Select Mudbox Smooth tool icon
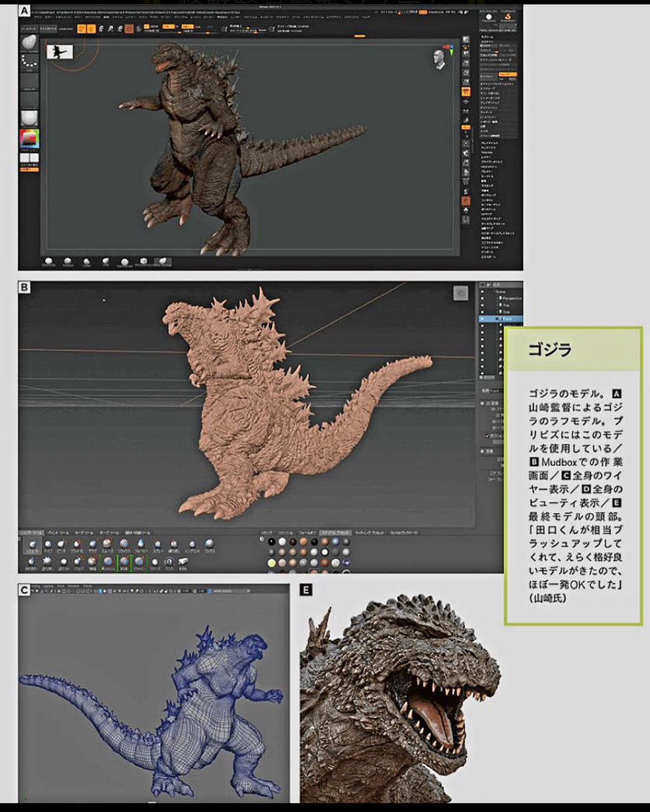 tap(107, 544)
